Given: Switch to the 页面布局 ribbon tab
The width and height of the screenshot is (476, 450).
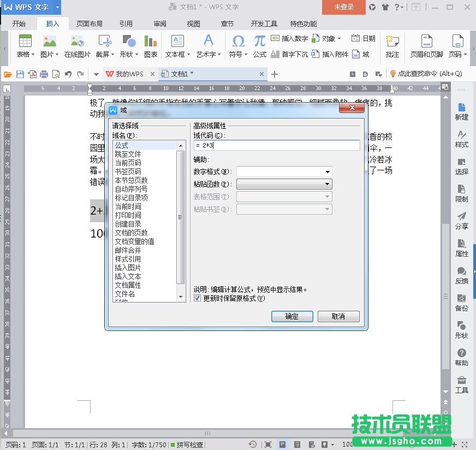Looking at the screenshot, I should tap(90, 23).
